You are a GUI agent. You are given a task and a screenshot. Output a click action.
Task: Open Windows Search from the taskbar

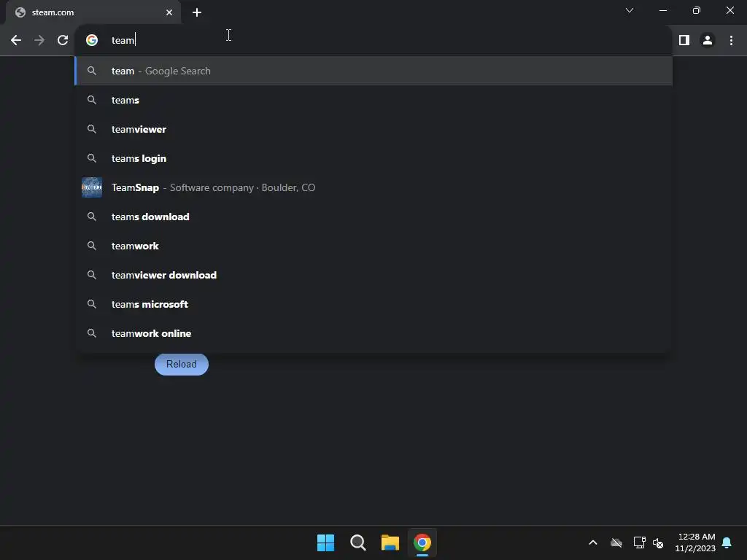pyautogui.click(x=357, y=542)
